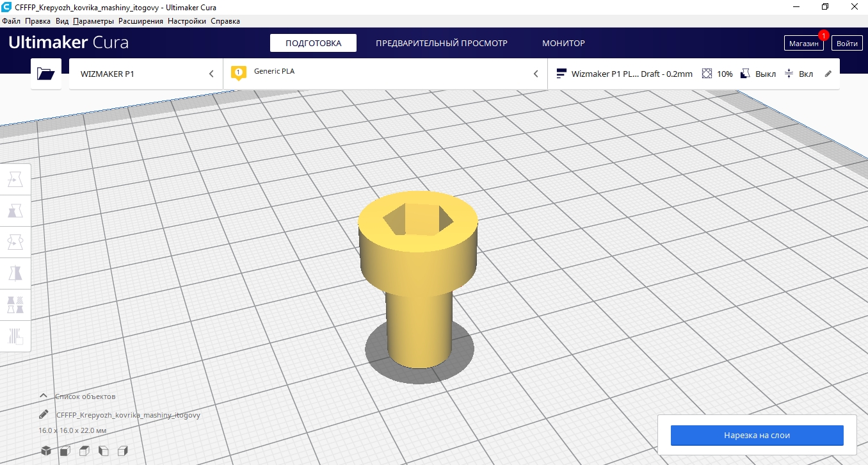Screen dimensions: 868x465
Task: Collapse the Список объектов list
Action: [44, 396]
